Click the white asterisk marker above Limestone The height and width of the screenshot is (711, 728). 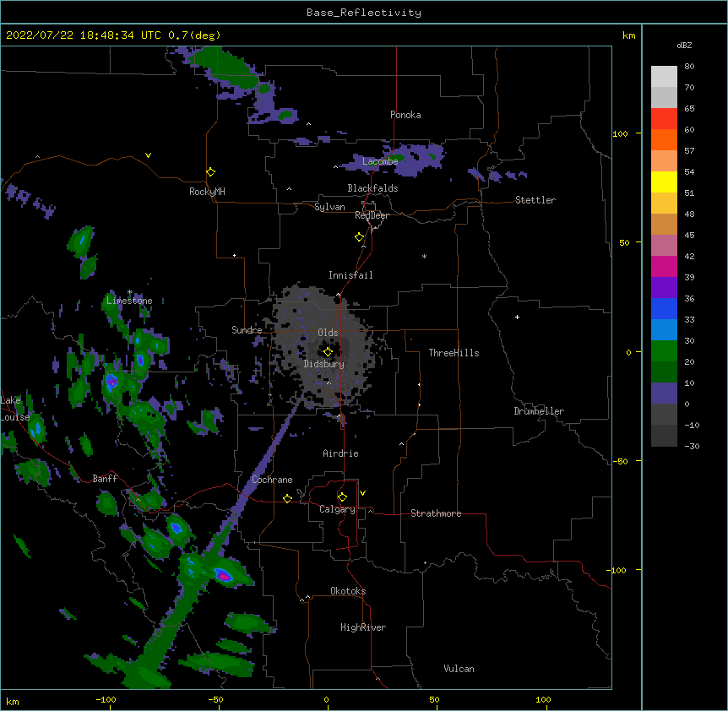(129, 292)
